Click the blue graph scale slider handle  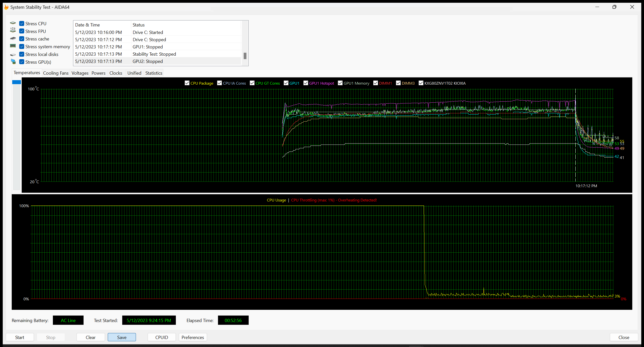pos(16,82)
